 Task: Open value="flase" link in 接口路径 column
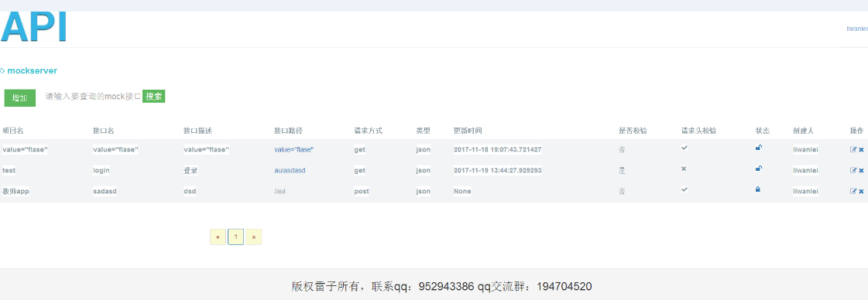pyautogui.click(x=294, y=150)
